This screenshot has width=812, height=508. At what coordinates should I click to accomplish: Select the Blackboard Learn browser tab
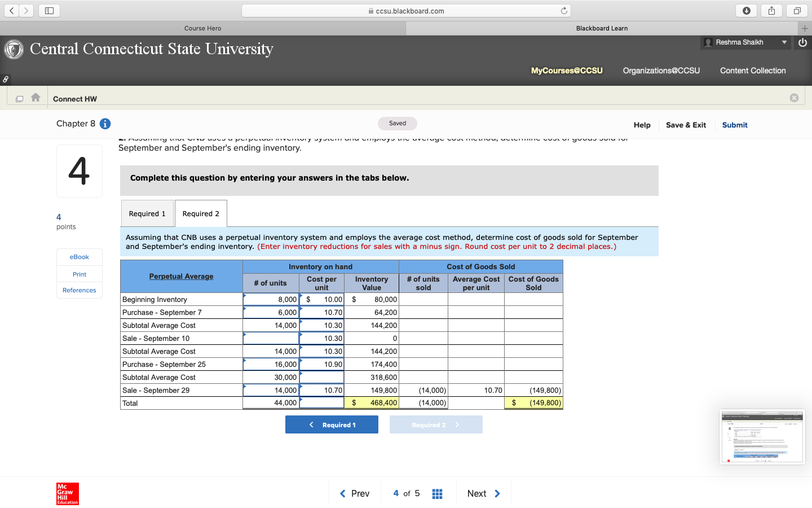(x=602, y=28)
